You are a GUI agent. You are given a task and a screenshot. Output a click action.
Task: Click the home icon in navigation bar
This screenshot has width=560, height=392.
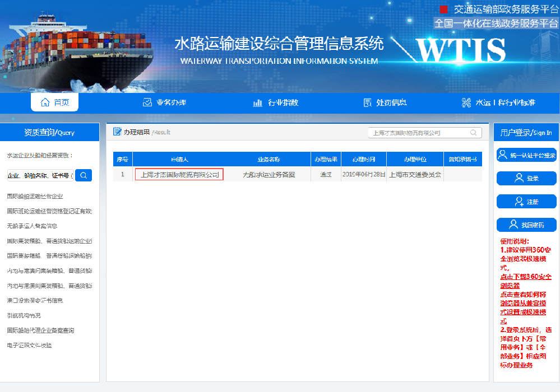(x=45, y=102)
